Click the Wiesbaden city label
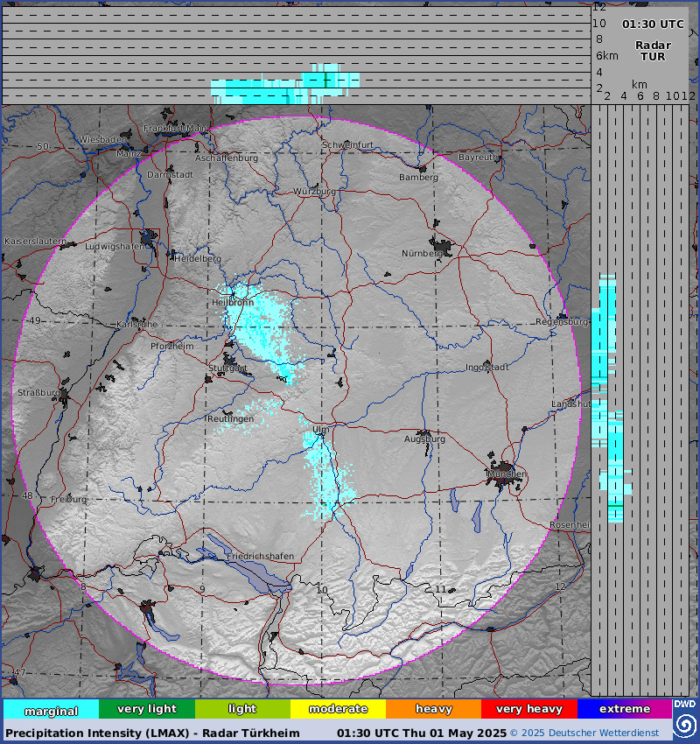700x744 pixels. (x=101, y=139)
